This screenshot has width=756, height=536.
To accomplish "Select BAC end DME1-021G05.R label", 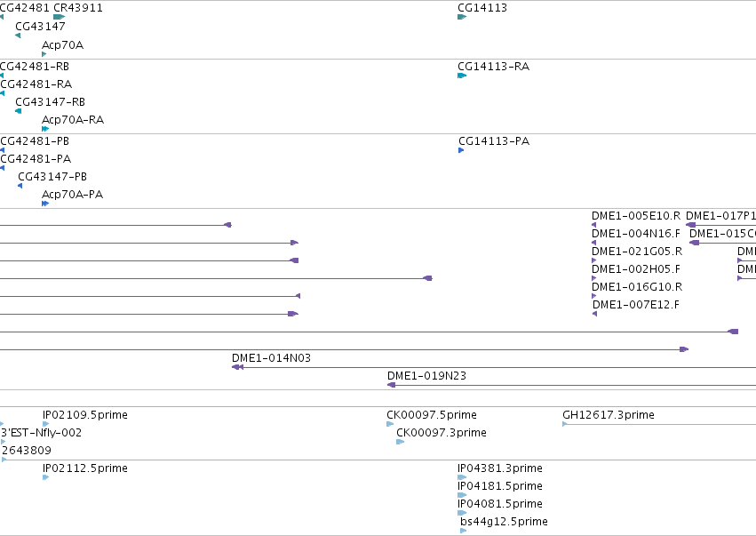I will click(637, 252).
